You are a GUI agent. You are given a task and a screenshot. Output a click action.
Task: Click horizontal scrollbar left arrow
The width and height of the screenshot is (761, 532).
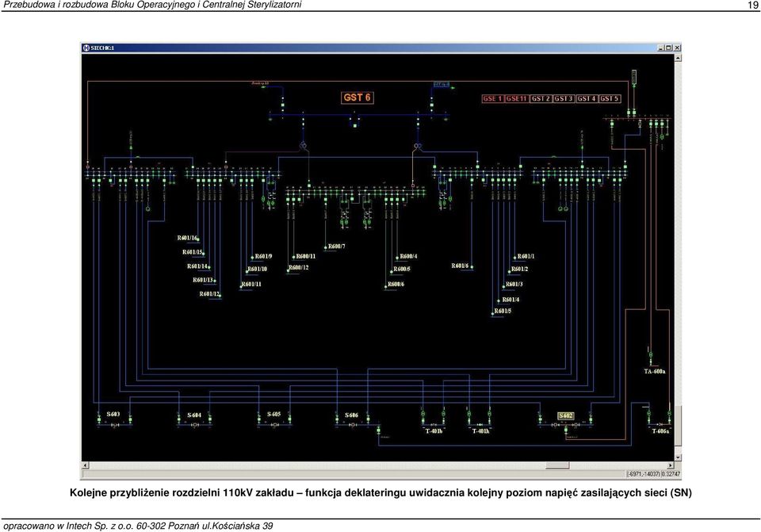click(x=86, y=465)
